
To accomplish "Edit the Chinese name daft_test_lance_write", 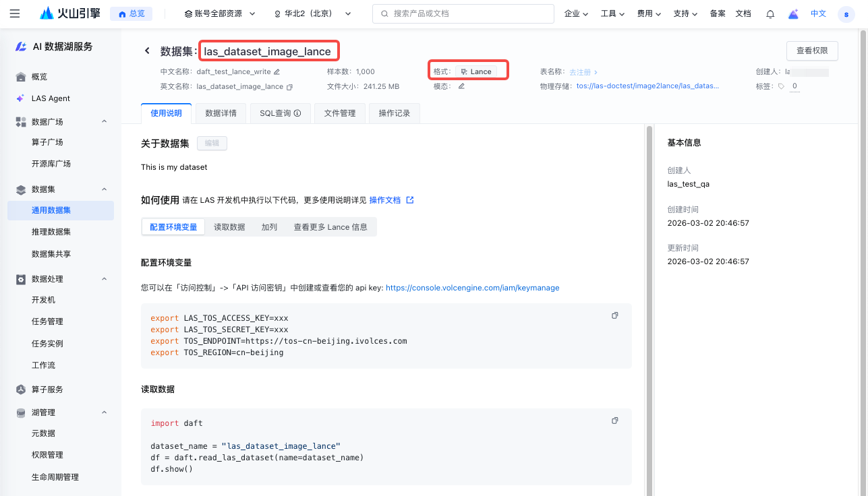I will click(x=277, y=71).
